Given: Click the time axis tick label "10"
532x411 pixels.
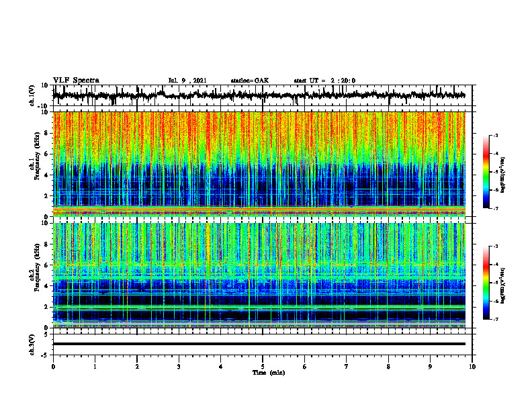Looking at the screenshot, I should [472, 367].
